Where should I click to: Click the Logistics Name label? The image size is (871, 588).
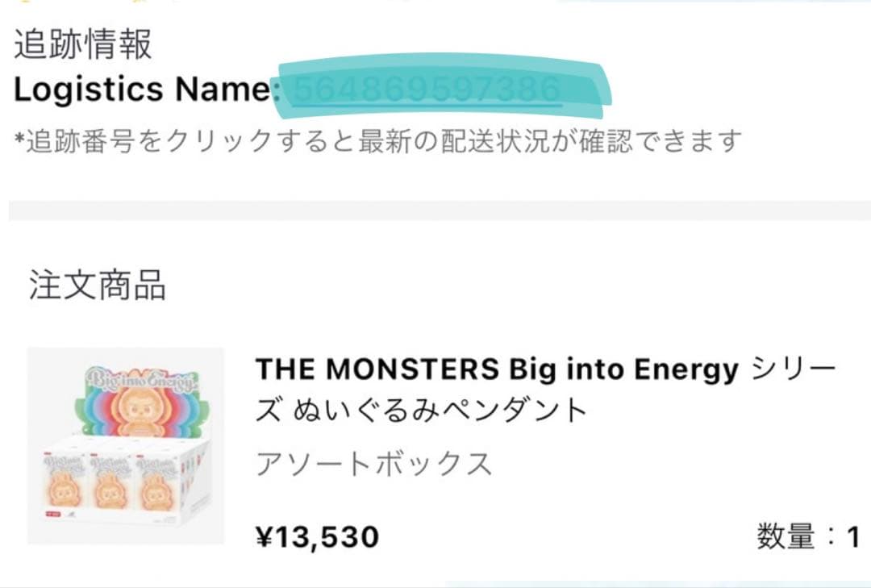point(142,90)
